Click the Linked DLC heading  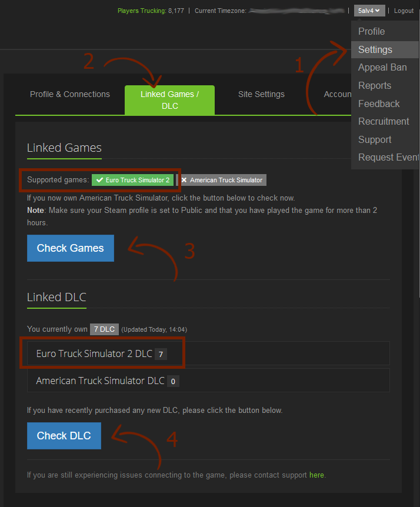click(x=56, y=297)
